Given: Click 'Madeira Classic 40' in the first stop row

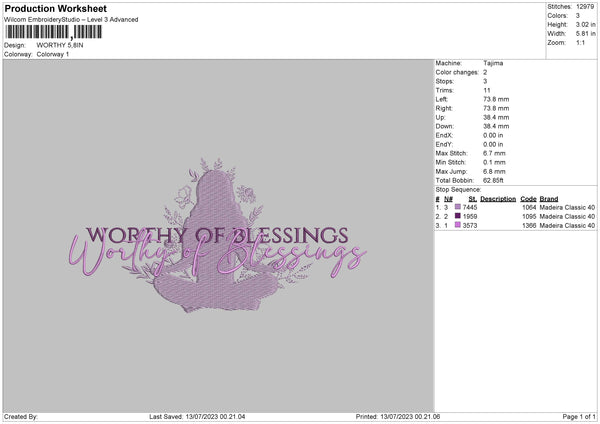Looking at the screenshot, I should pos(567,207).
